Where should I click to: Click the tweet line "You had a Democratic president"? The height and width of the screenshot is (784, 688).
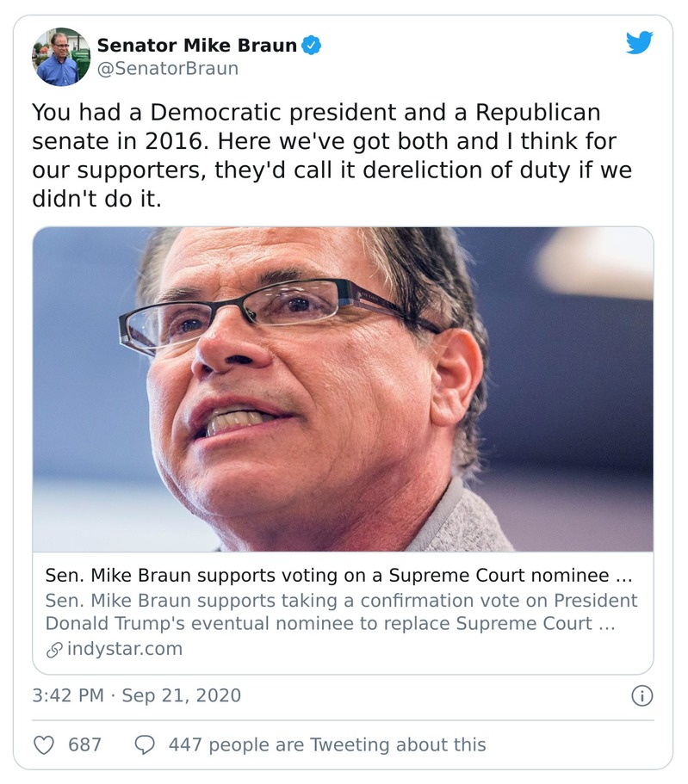click(315, 113)
